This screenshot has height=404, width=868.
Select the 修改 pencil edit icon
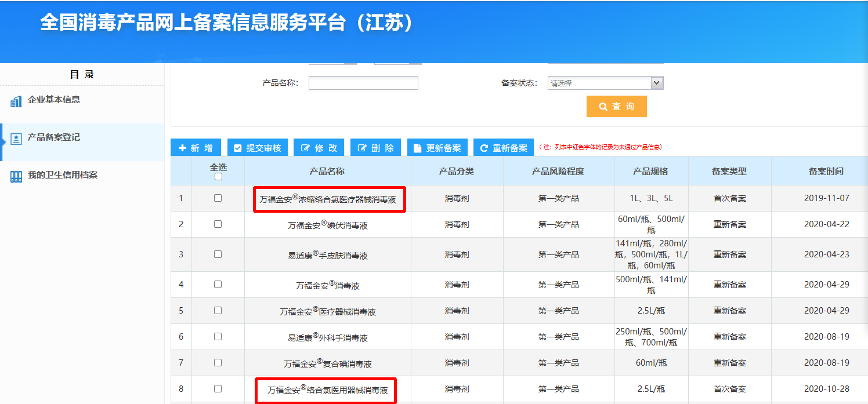(x=305, y=147)
